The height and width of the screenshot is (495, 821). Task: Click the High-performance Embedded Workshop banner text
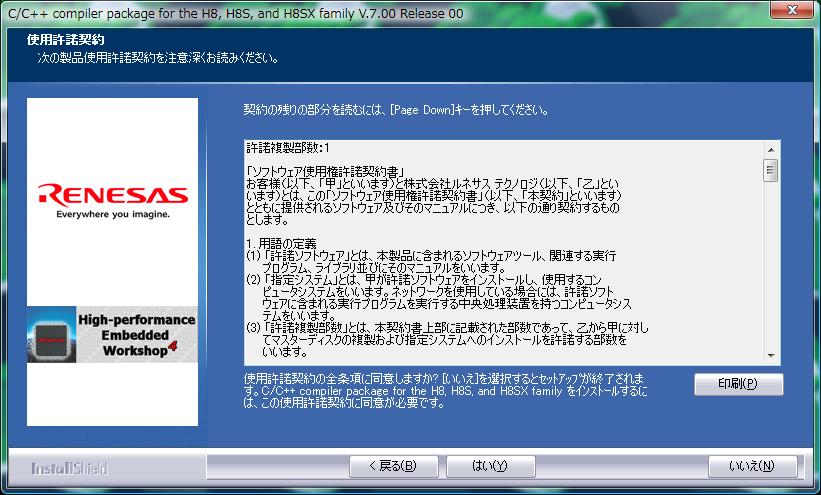[x=130, y=336]
